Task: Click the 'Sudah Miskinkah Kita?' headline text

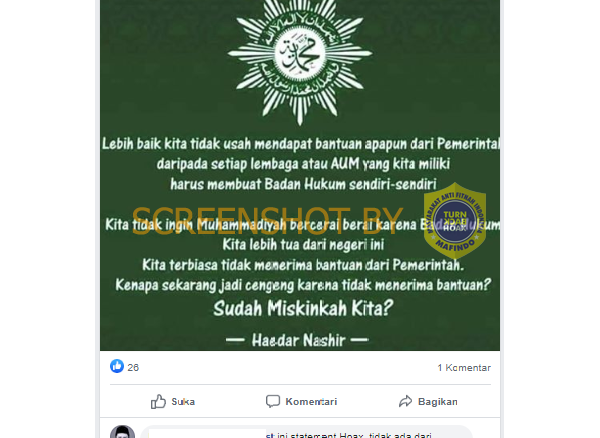Action: 303,308
